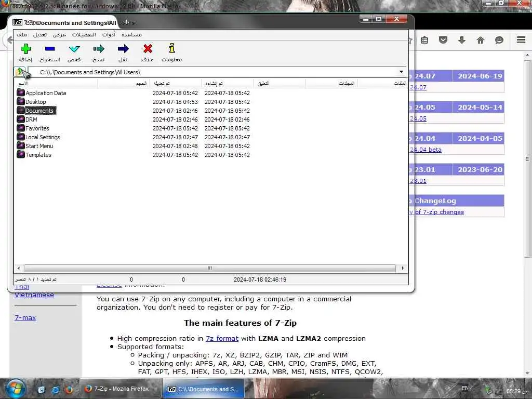
Task: Click the yellow Info (معلومات) icon
Action: (172, 48)
